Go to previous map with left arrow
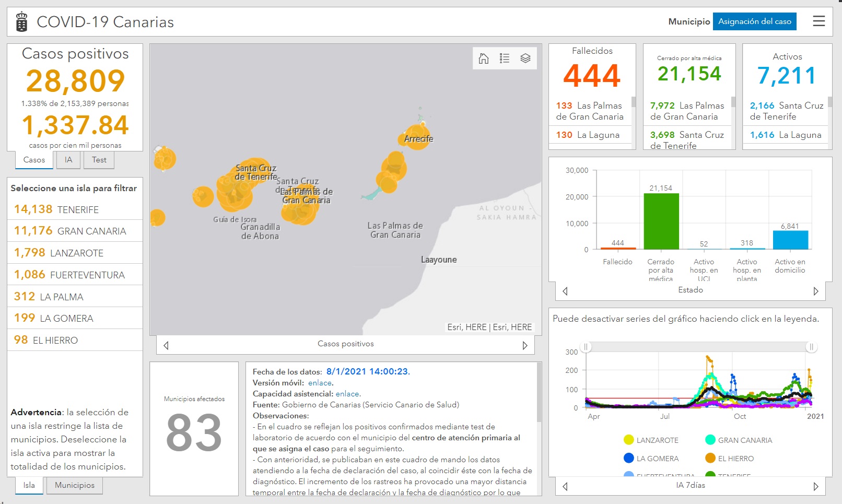This screenshot has width=842, height=504. 166,345
